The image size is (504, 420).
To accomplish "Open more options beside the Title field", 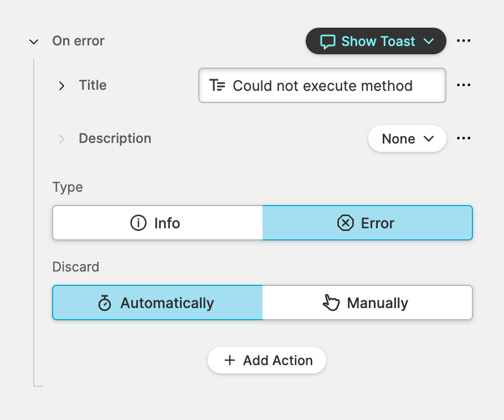I will (x=464, y=85).
